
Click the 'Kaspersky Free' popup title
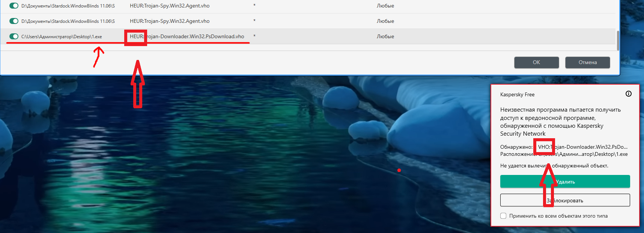[517, 94]
